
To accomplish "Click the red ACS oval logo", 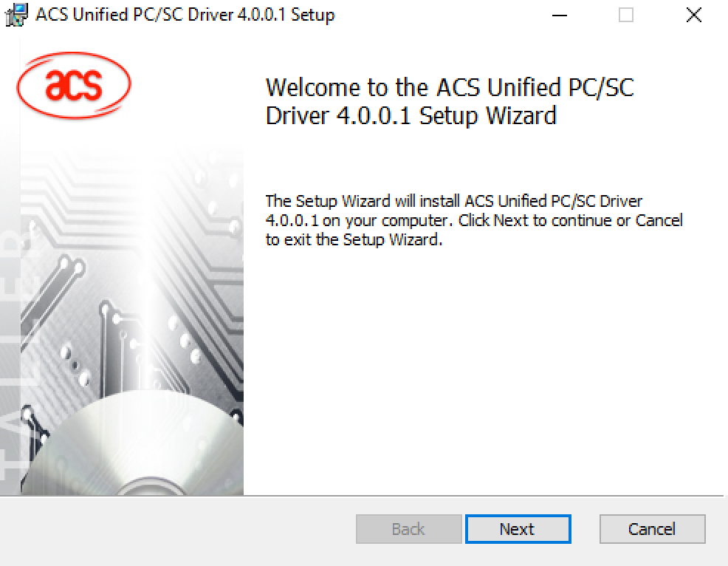I will click(x=74, y=84).
